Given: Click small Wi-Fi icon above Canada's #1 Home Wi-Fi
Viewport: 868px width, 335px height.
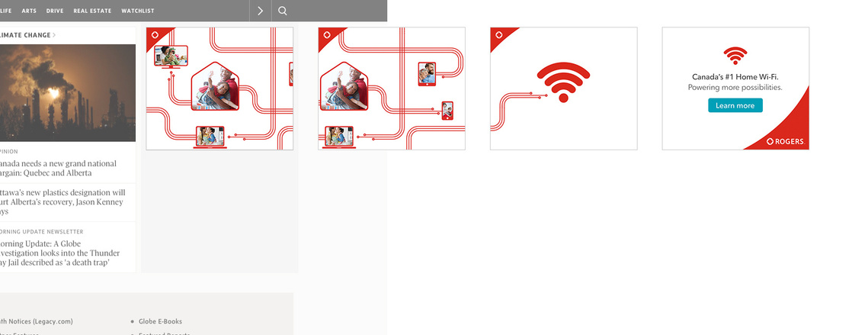Looking at the screenshot, I should pos(735,56).
